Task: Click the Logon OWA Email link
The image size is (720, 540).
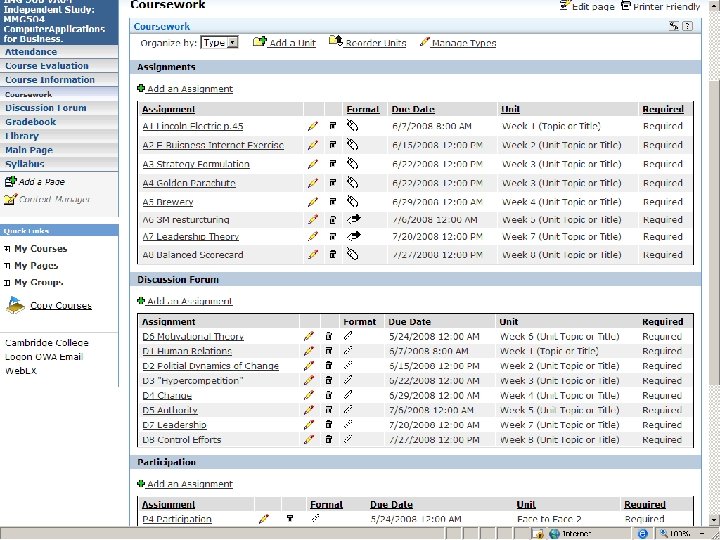Action: [x=44, y=357]
